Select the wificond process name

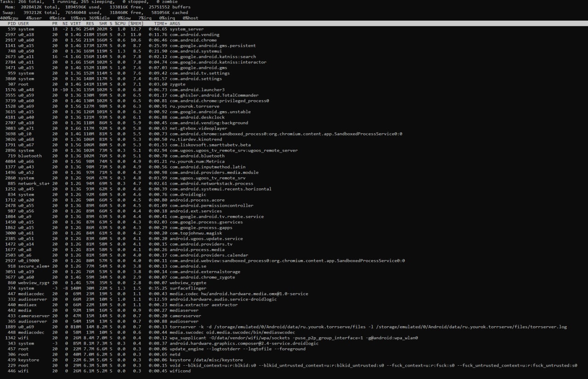coord(181,371)
